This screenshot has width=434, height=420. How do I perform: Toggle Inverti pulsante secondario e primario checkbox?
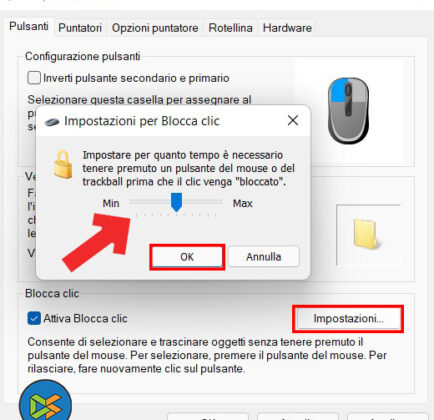(x=34, y=78)
